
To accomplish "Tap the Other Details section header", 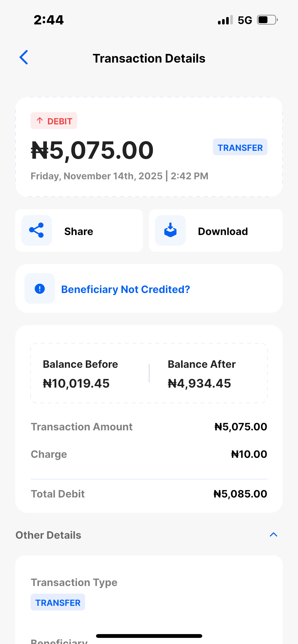I will coord(48,535).
